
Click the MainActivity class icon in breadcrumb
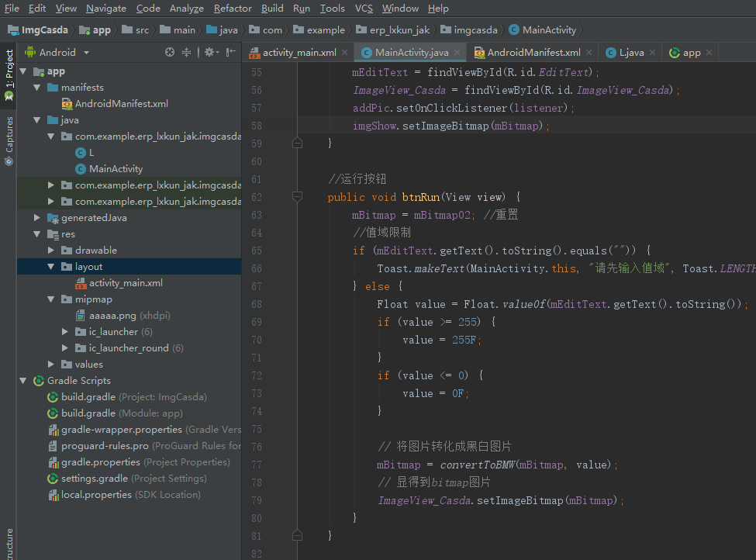(514, 30)
